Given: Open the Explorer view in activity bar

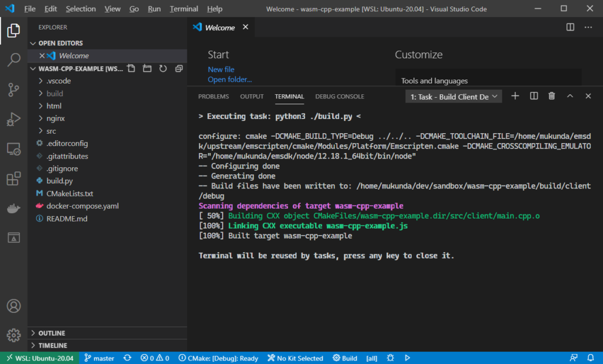Looking at the screenshot, I should (14, 31).
